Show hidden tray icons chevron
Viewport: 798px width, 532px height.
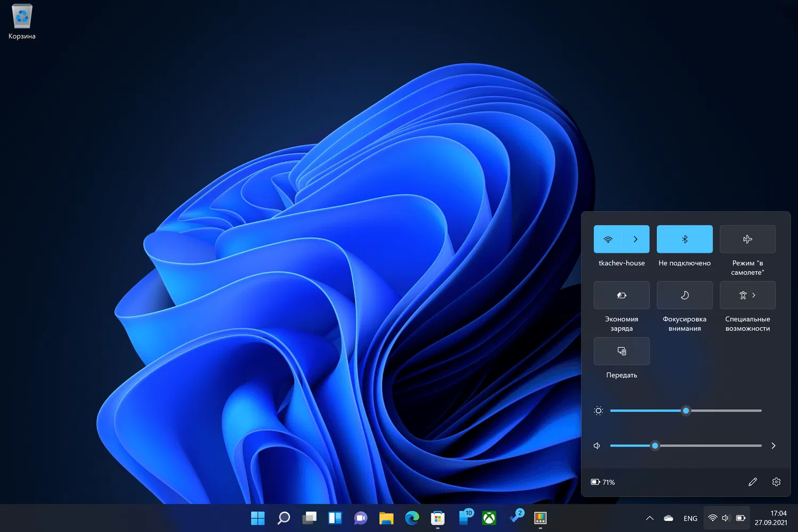point(650,518)
